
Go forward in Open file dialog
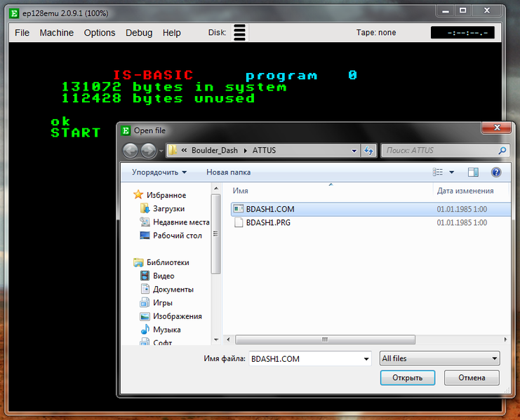tap(148, 151)
